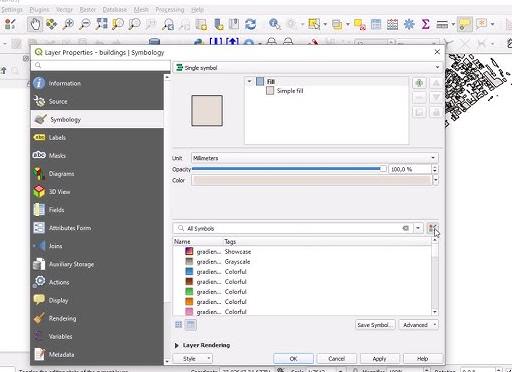Click the dialog Help button

click(423, 359)
